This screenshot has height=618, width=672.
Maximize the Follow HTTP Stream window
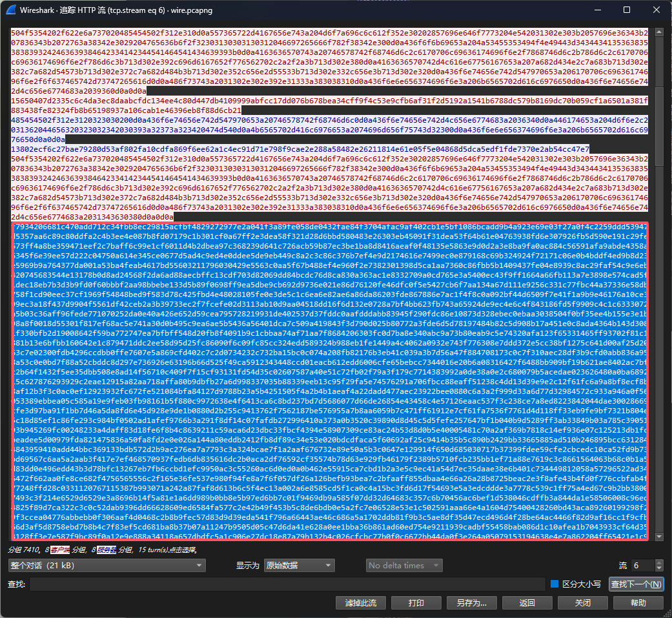click(x=626, y=10)
